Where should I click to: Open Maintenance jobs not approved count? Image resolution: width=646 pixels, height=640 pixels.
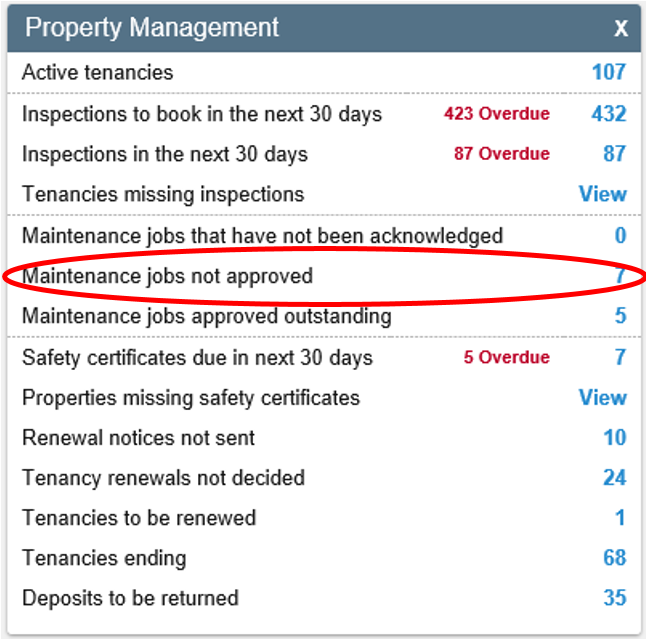coord(621,276)
